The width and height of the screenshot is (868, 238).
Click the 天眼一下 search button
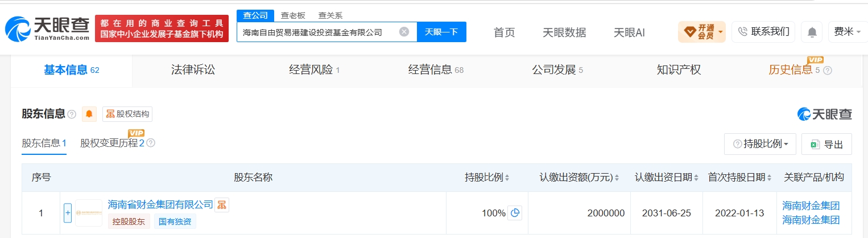click(441, 32)
